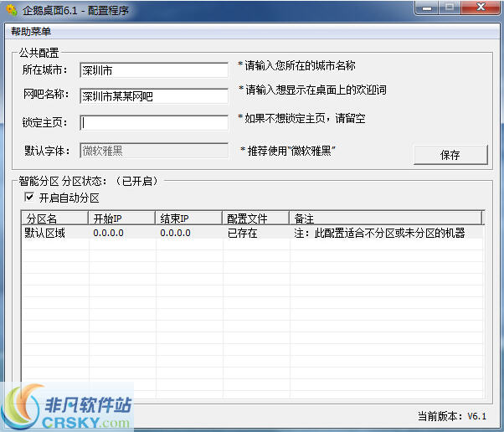Click the 分区名 column header
The width and height of the screenshot is (504, 432).
pos(55,219)
